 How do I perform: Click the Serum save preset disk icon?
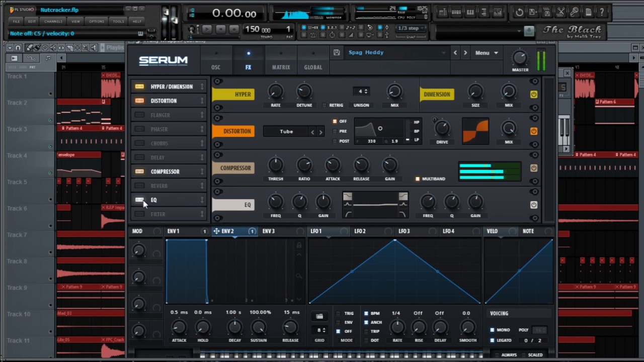(337, 52)
